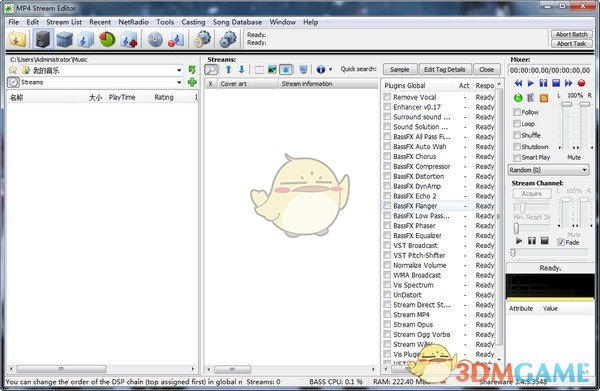This screenshot has height=391, width=600.
Task: Click the Mixer rewind button
Action: [518, 83]
